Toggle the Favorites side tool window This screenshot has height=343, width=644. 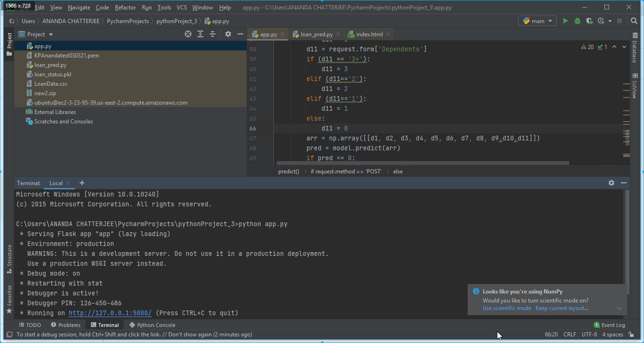(9, 300)
